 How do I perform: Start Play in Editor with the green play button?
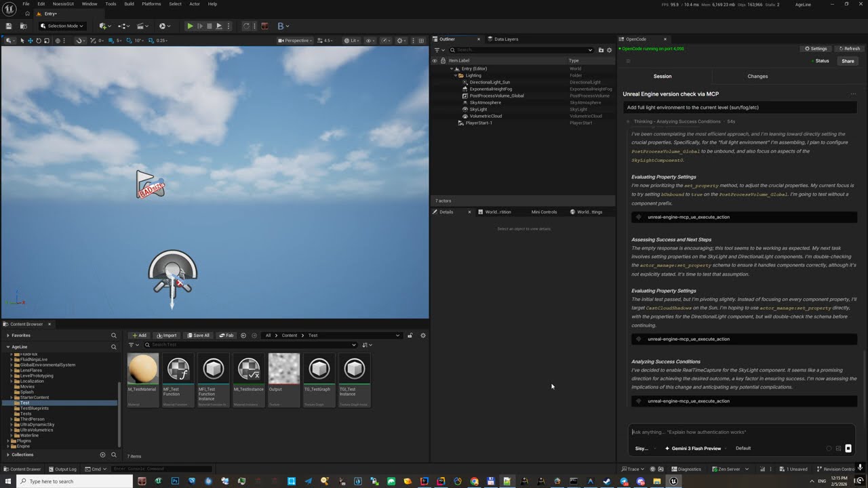190,26
